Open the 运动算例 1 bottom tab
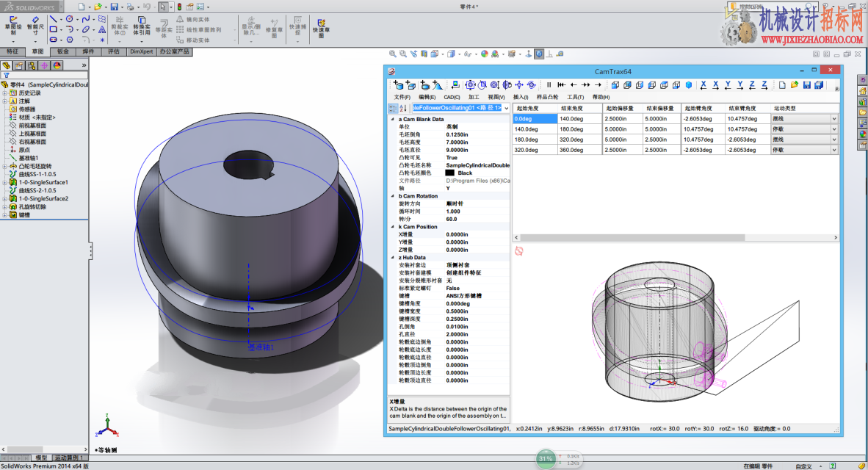Image resolution: width=868 pixels, height=470 pixels. (x=69, y=458)
